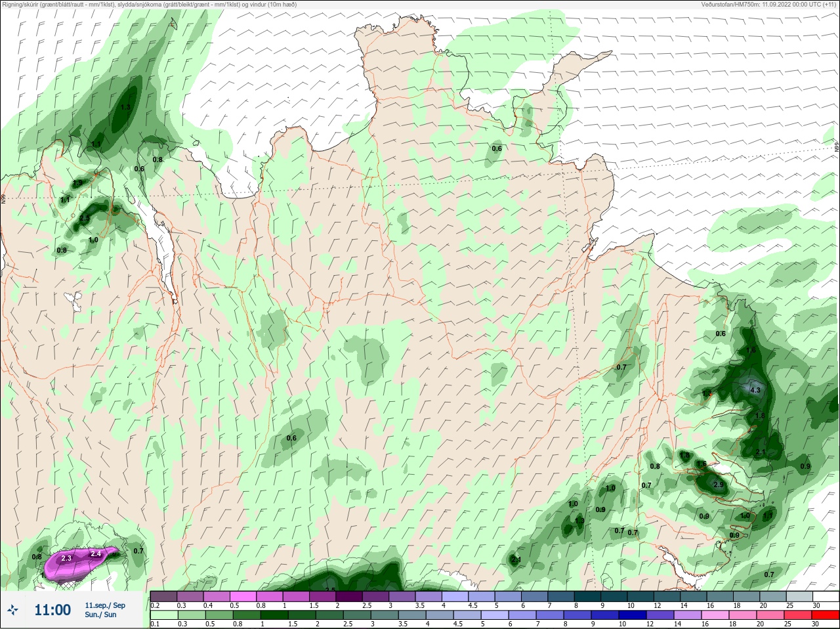Viewport: 840px width, 629px height.
Task: Click the lower-scale legend label 0.1
Action: tap(155, 624)
